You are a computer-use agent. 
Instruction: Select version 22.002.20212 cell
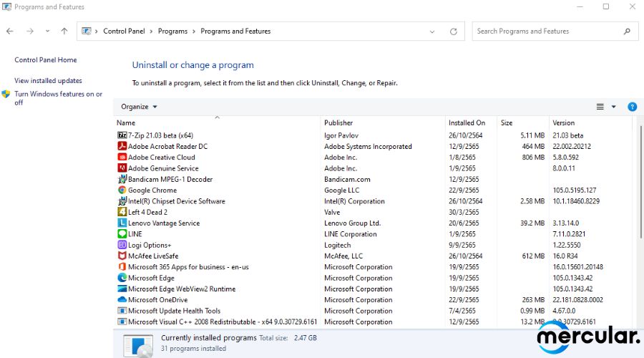click(572, 146)
